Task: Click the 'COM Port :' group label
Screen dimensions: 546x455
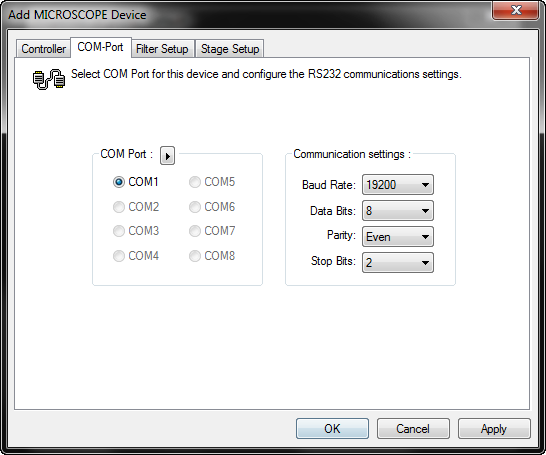Action: pos(127,154)
